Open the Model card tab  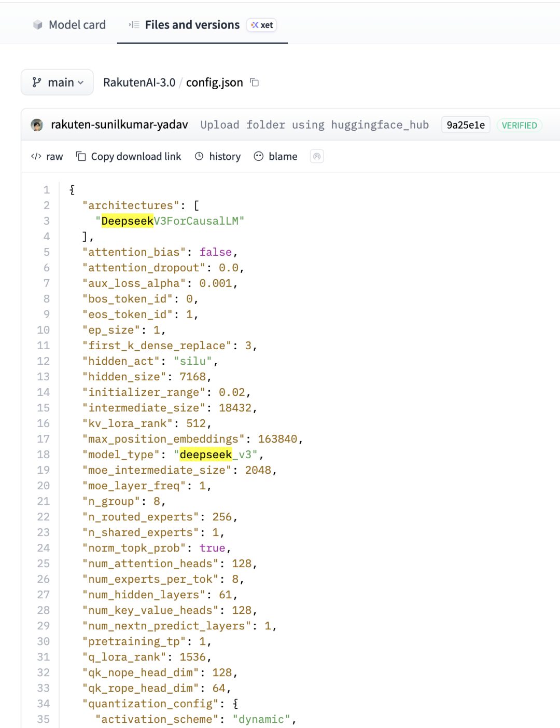click(x=69, y=25)
